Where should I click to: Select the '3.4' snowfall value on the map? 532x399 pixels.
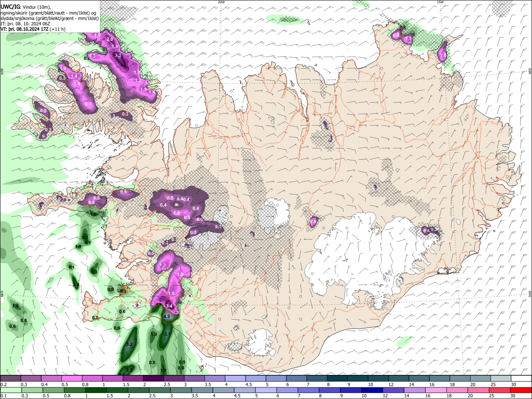point(169,306)
